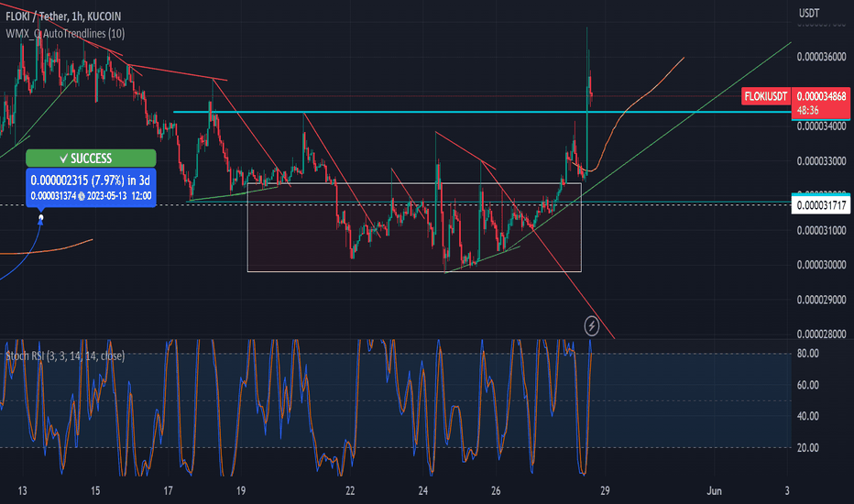Click the date label 26 on time axis
Viewport: 854px width, 504px height.
[x=496, y=490]
